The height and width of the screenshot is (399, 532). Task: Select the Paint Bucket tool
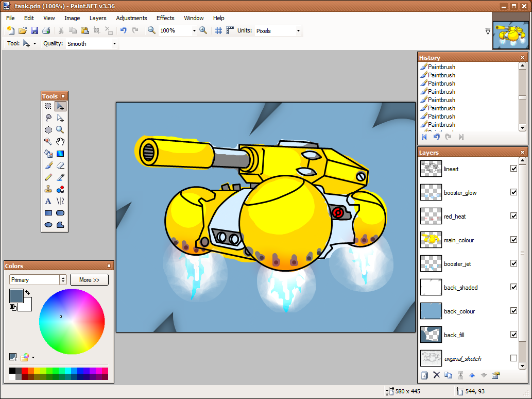(x=48, y=153)
